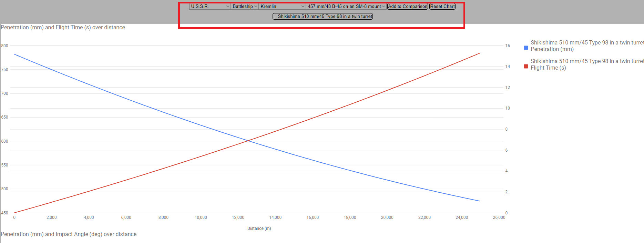This screenshot has height=243, width=644.
Task: Open the 457 mm/48 B-45 gun dropdown
Action: tap(346, 6)
